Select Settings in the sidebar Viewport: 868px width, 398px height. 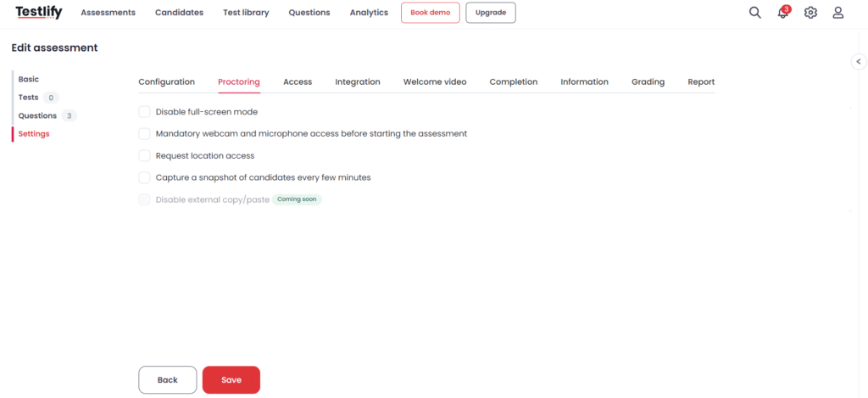tap(34, 133)
